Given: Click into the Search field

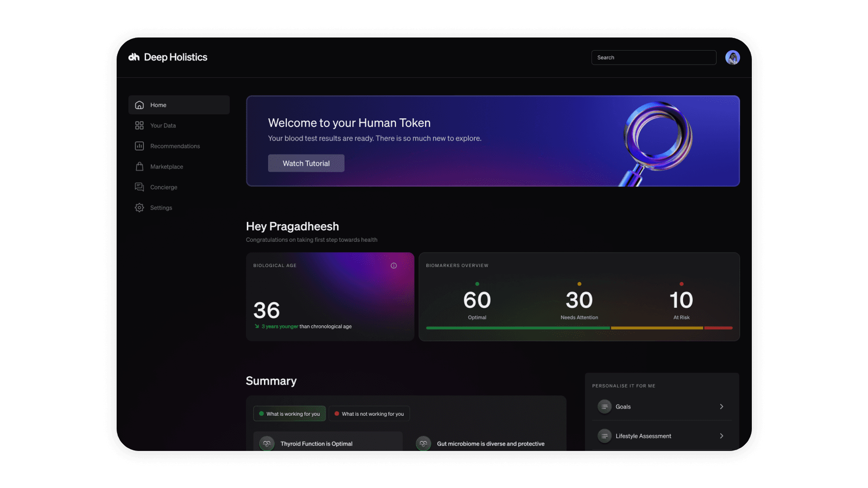Looking at the screenshot, I should tap(654, 57).
